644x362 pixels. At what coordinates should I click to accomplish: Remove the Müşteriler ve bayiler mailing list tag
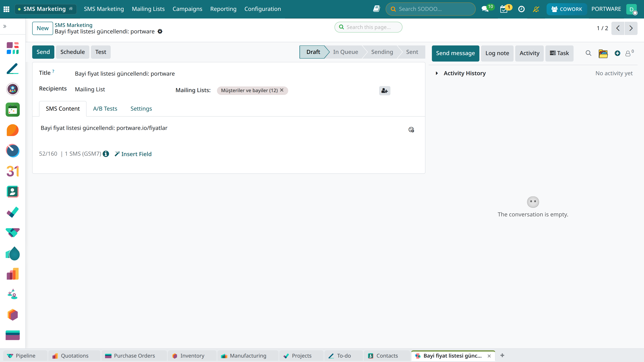tap(282, 90)
